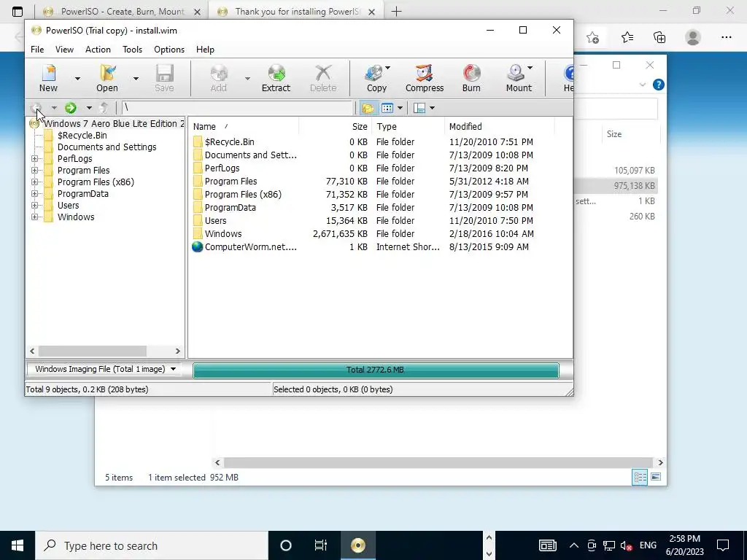Open the Tools menu

[x=132, y=50]
